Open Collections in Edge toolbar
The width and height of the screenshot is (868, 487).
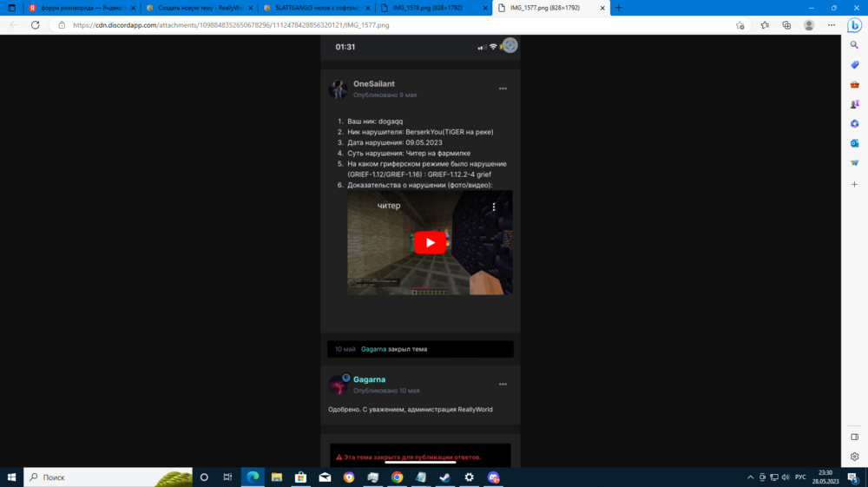[786, 25]
